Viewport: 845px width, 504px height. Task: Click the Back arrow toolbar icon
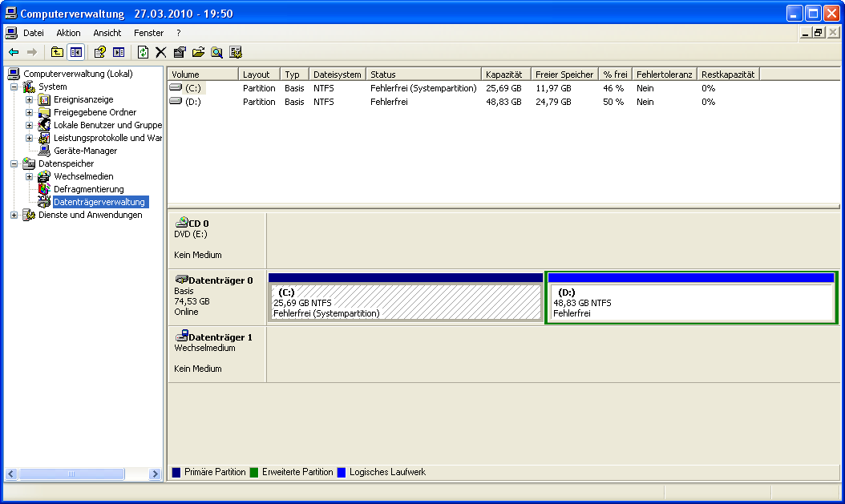coord(14,52)
